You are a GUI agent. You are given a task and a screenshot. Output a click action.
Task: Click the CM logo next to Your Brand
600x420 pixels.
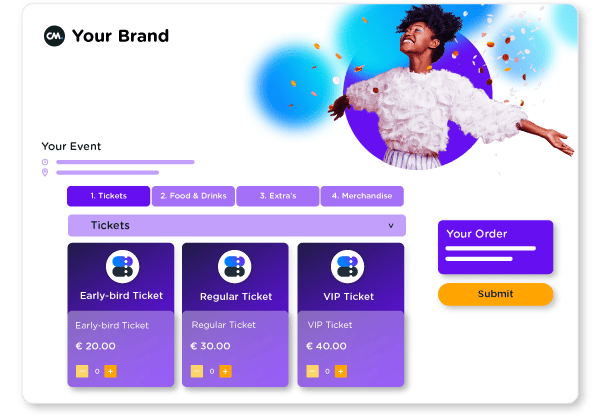coord(54,36)
